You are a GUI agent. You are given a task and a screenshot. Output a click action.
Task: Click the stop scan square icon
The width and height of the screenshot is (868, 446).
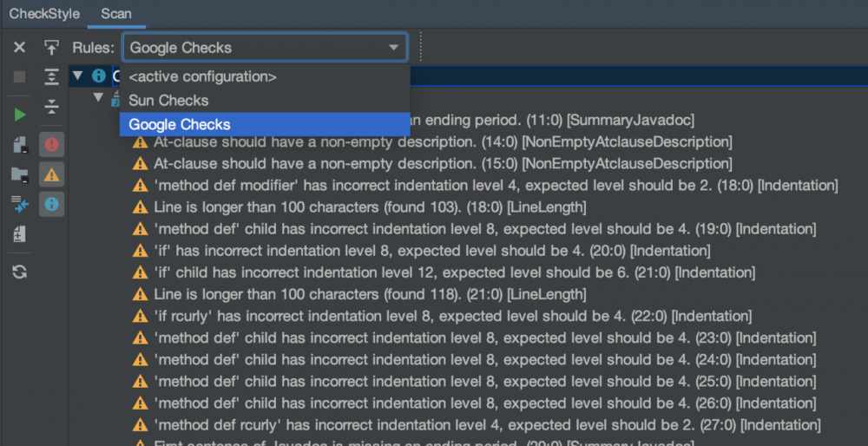pos(19,77)
